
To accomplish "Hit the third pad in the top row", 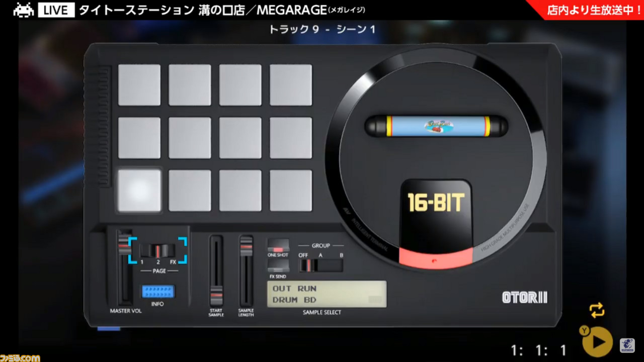I will tap(240, 85).
